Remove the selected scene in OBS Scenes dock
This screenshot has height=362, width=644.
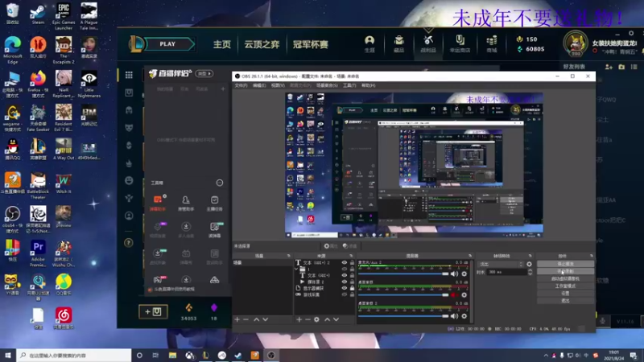(246, 319)
